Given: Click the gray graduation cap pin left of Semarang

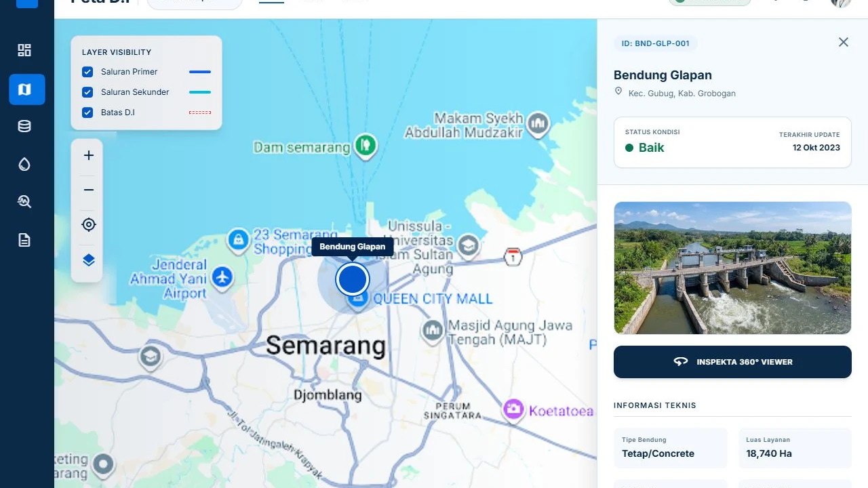Looking at the screenshot, I should point(150,357).
